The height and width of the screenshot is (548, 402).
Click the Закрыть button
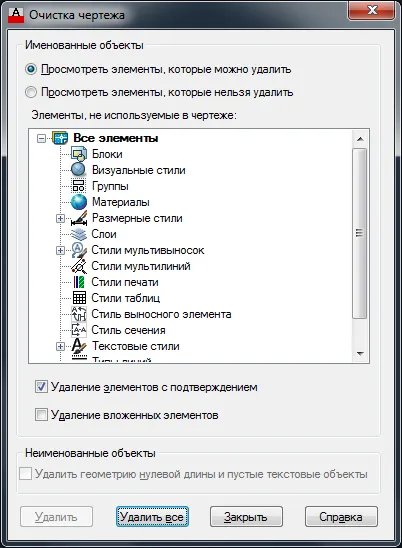pyautogui.click(x=246, y=517)
